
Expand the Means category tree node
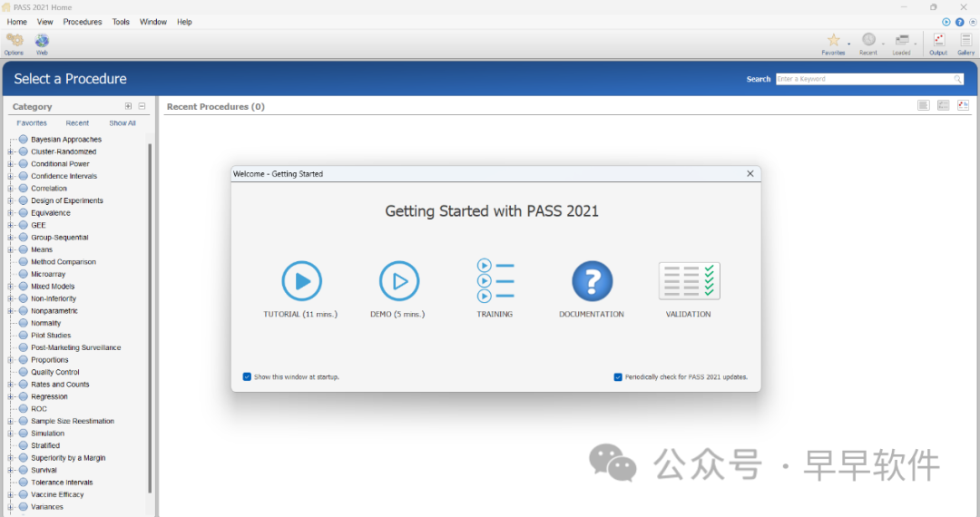[11, 249]
